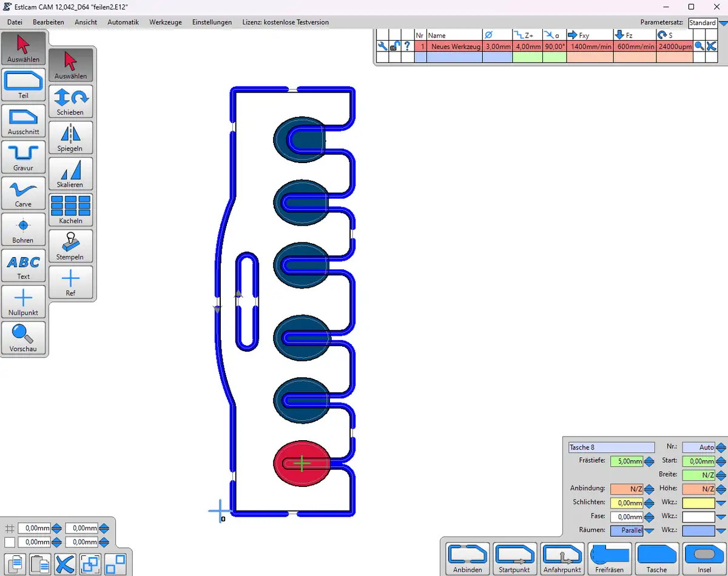Choose the Bohren drilling tool
The height and width of the screenshot is (576, 728).
click(23, 229)
